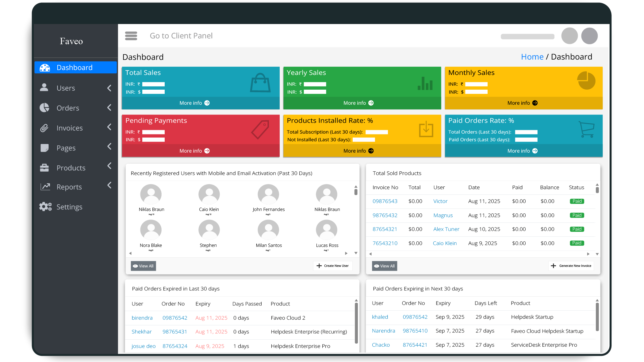644x362 pixels.
Task: Click the Pending Payments tag icon
Action: (260, 130)
